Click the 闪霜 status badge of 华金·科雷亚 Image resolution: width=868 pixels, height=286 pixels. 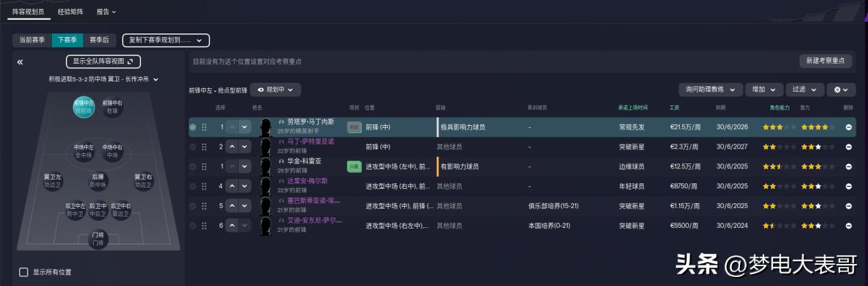[x=354, y=166]
